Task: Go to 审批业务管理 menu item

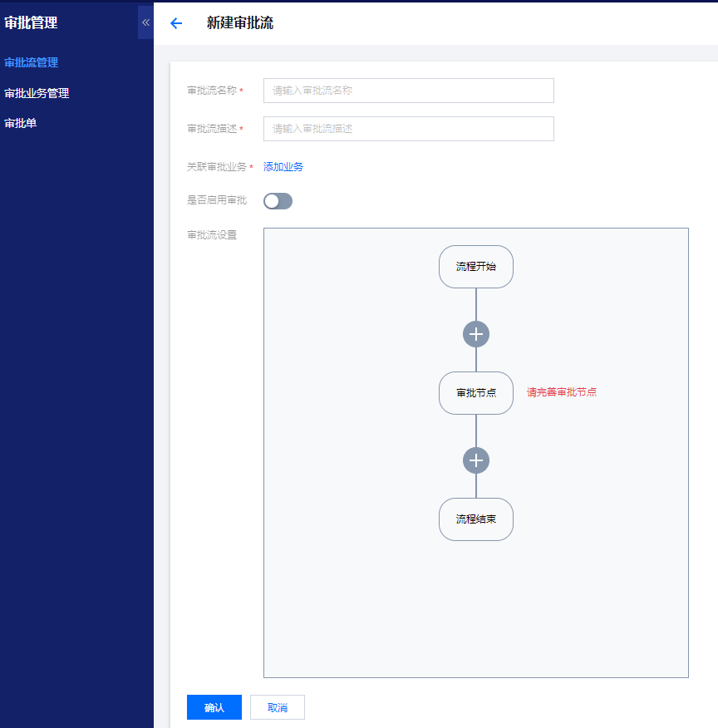Action: click(x=37, y=93)
